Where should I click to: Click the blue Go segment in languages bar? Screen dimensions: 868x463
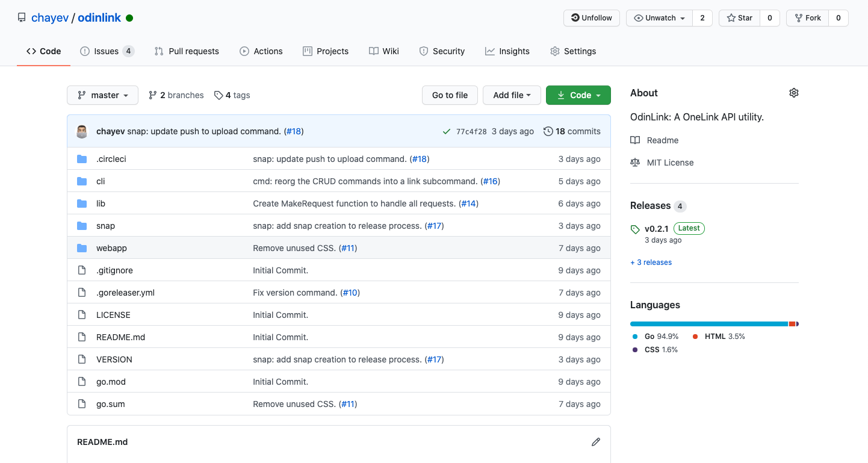(x=708, y=324)
